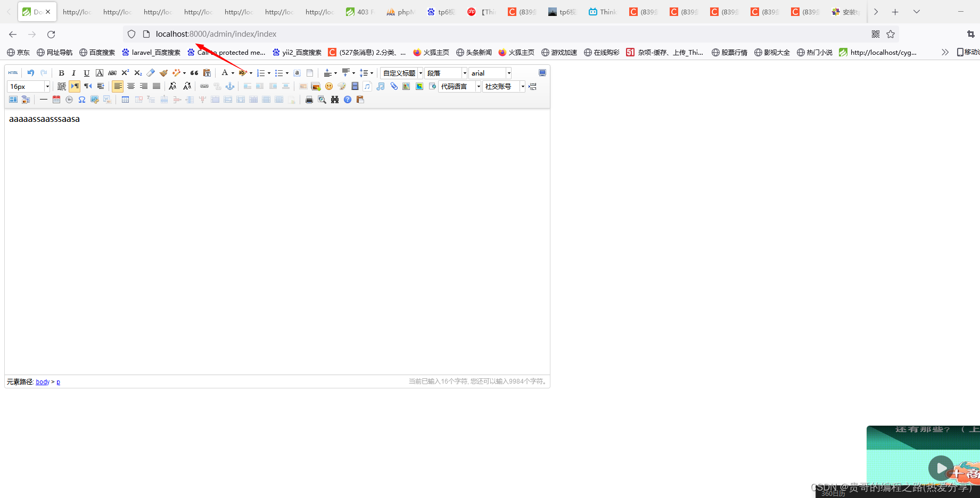Toggle center alignment

click(x=131, y=86)
